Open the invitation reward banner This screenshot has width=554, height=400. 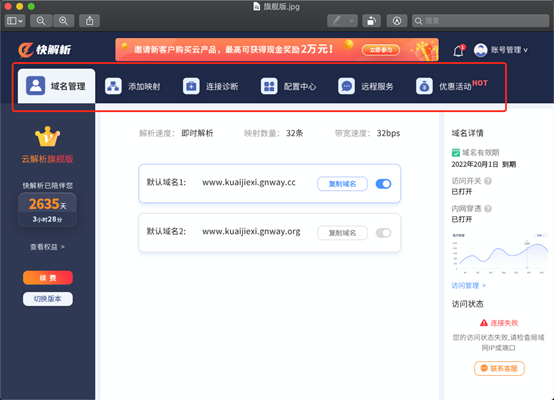tap(277, 49)
